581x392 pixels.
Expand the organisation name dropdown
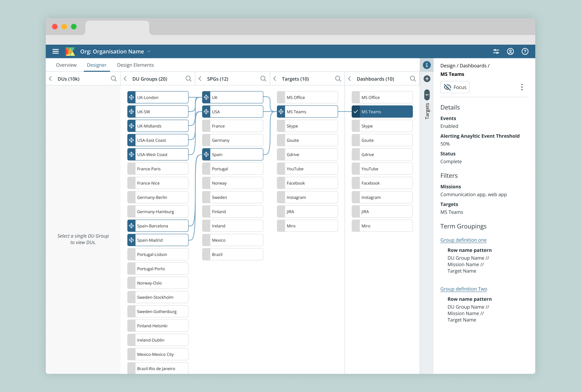coord(149,52)
